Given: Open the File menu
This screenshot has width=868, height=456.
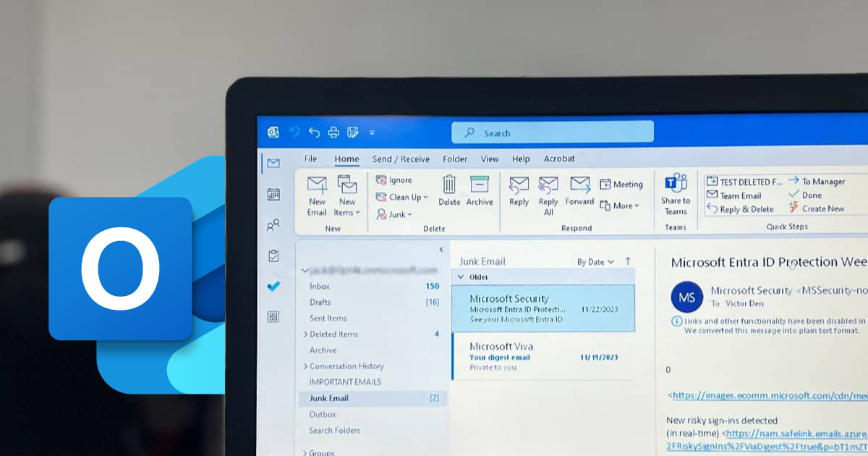Looking at the screenshot, I should (x=310, y=159).
